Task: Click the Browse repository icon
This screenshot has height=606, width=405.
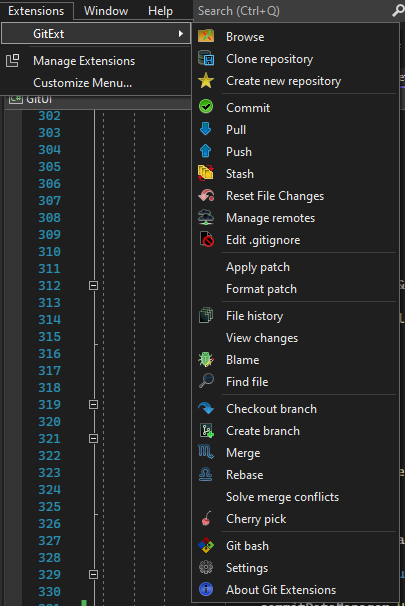Action: pyautogui.click(x=206, y=36)
